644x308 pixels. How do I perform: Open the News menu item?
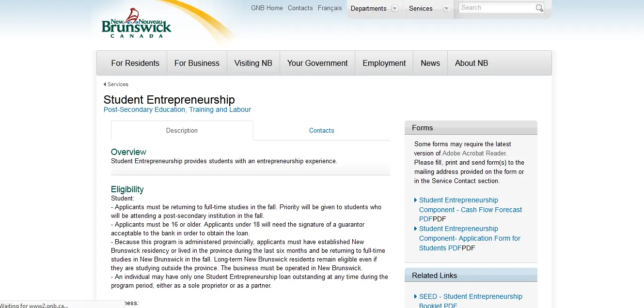pyautogui.click(x=430, y=63)
